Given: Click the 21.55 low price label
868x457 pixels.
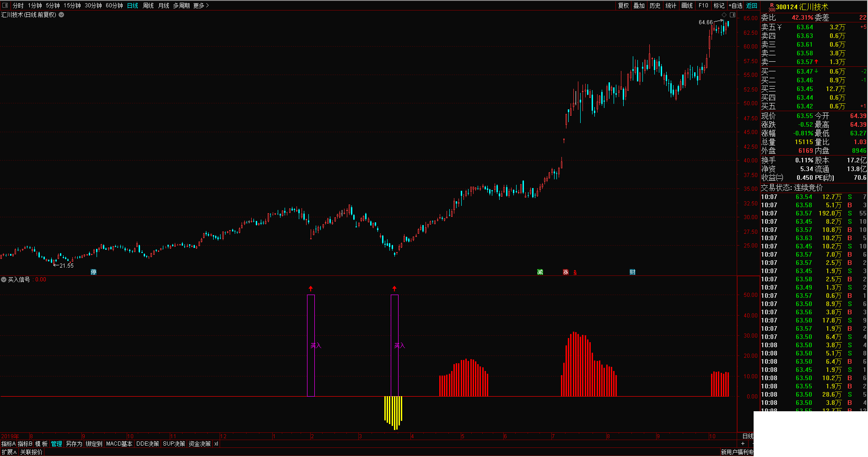Looking at the screenshot, I should coord(66,266).
